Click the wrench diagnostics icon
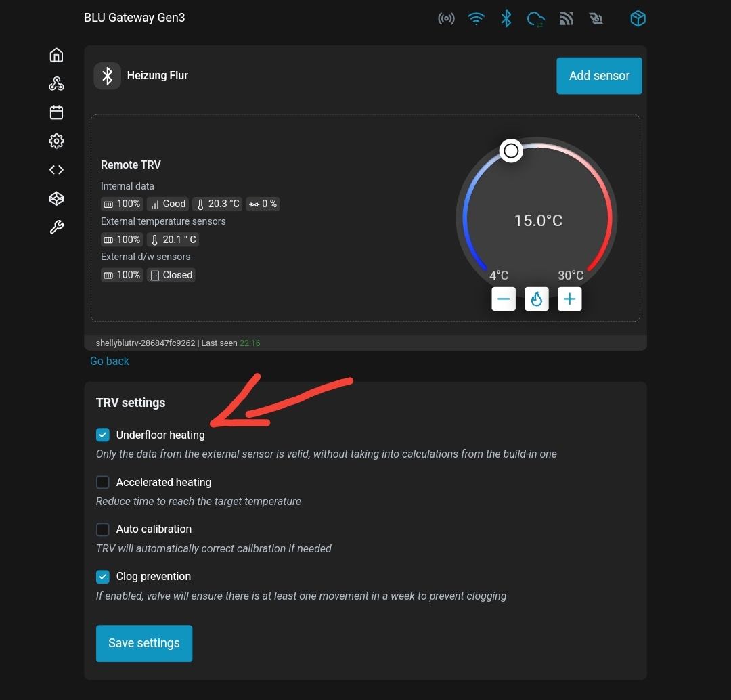Screen dimensions: 731x700 [x=56, y=227]
